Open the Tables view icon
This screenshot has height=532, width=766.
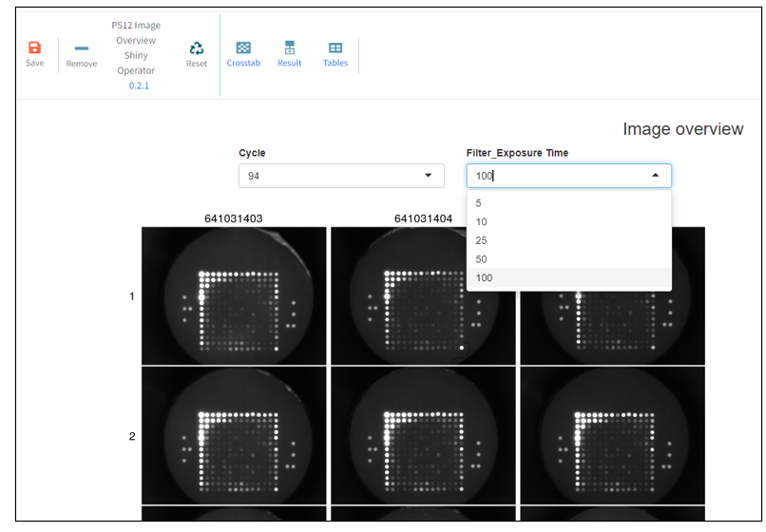click(335, 47)
